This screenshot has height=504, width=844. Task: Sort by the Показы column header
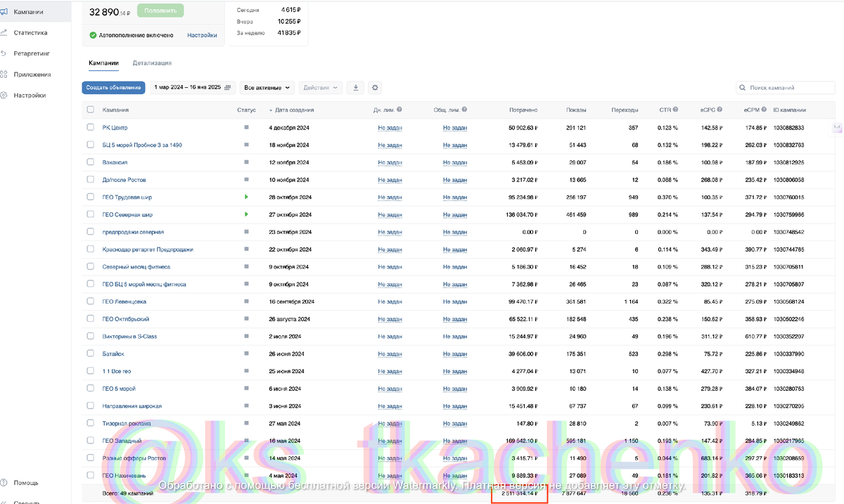point(576,110)
